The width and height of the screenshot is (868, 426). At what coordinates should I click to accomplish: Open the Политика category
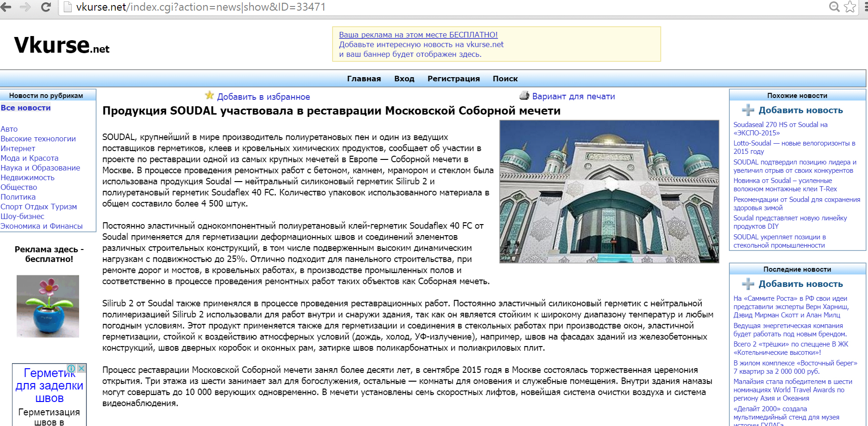(x=18, y=197)
